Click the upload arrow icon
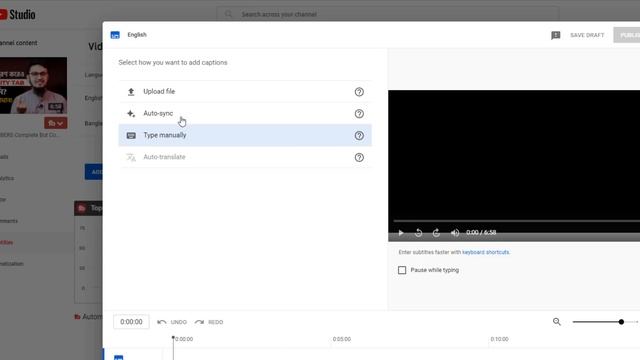 coord(131,92)
